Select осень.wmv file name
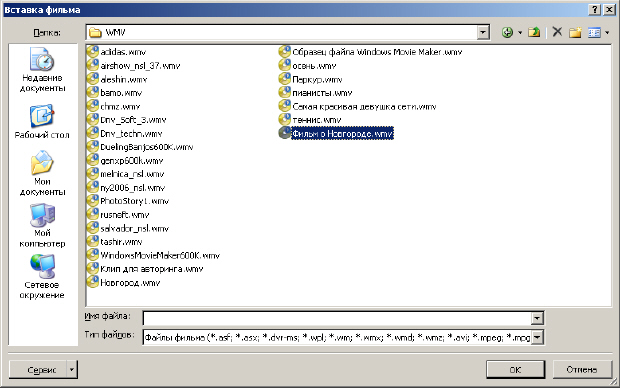Image resolution: width=620 pixels, height=388 pixels. tap(314, 66)
